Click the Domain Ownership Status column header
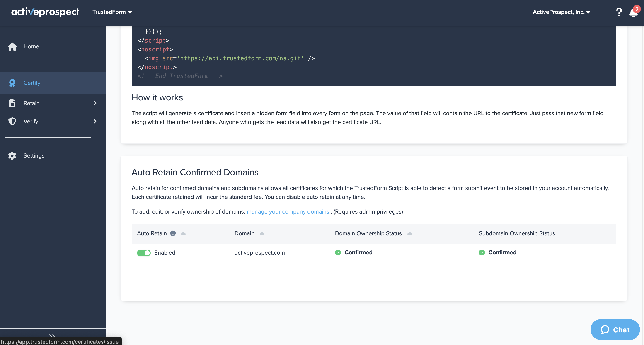This screenshot has height=345, width=644. click(x=368, y=233)
